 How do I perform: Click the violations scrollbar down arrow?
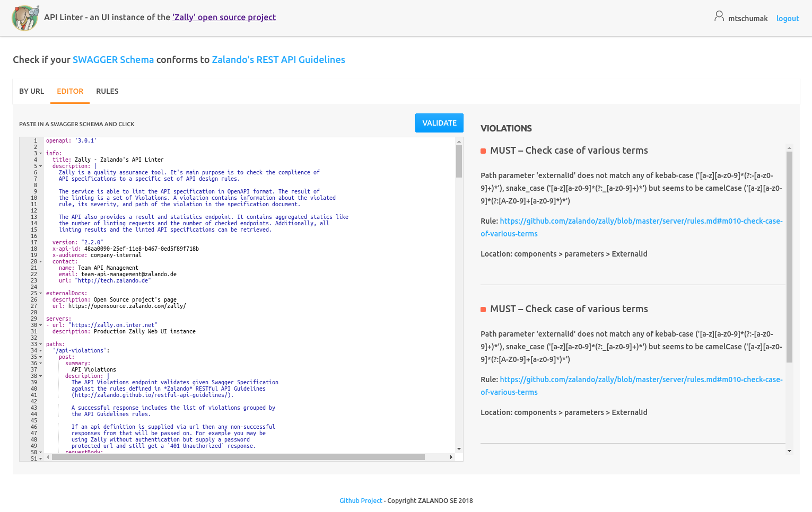(789, 451)
